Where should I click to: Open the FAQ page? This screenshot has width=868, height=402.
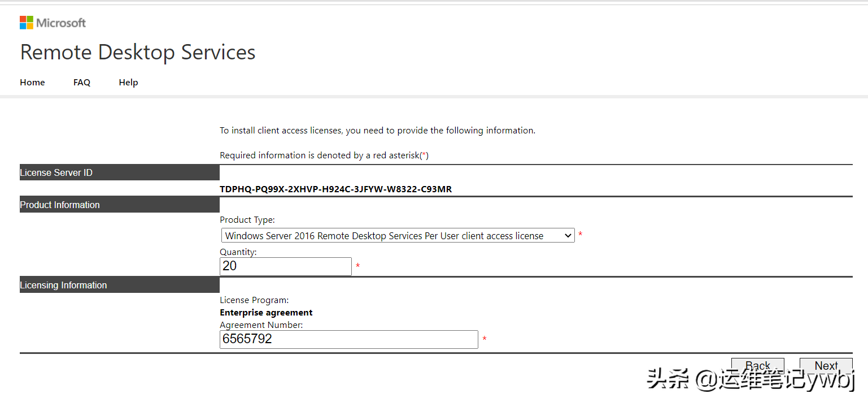(82, 83)
